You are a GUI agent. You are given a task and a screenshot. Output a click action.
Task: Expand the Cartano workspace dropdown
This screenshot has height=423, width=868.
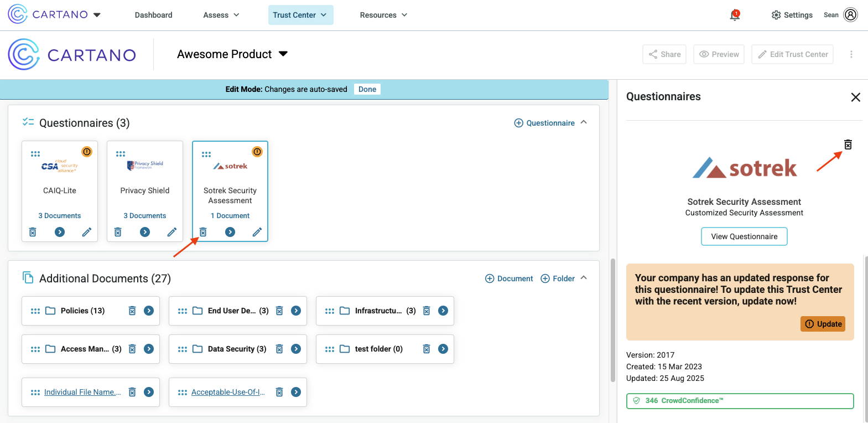[97, 15]
